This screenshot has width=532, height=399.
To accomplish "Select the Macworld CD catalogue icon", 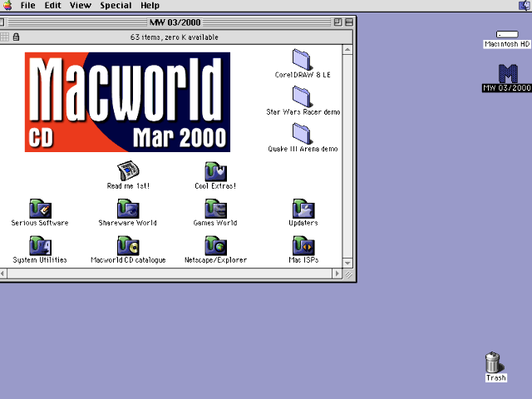I will [128, 245].
